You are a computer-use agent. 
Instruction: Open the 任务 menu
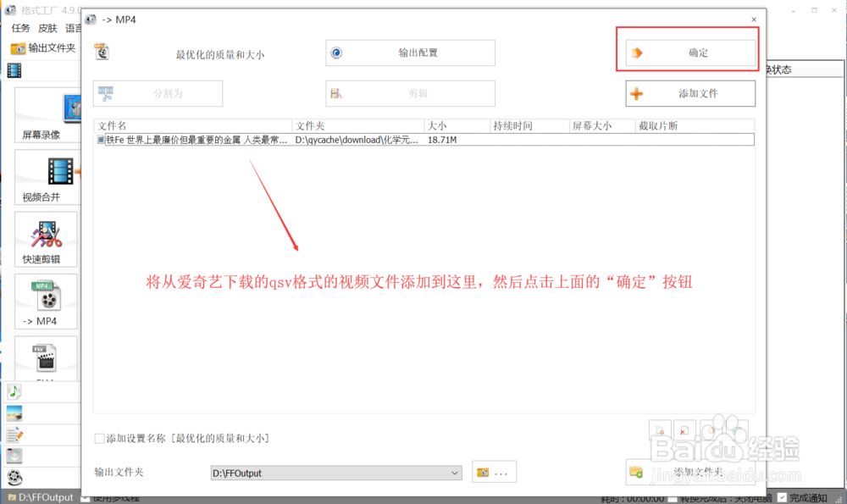point(19,27)
